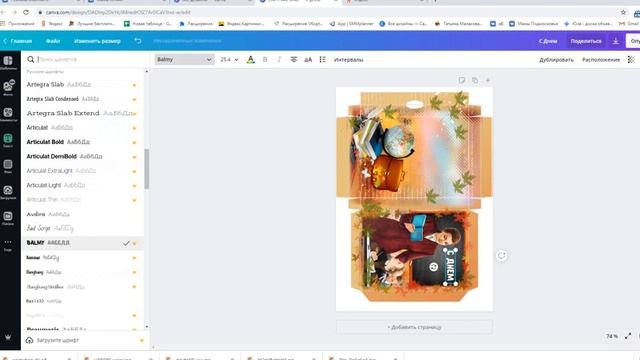Viewport: 640px width, 360px height.
Task: Click the font list scrollbar thumb
Action: pos(147,169)
